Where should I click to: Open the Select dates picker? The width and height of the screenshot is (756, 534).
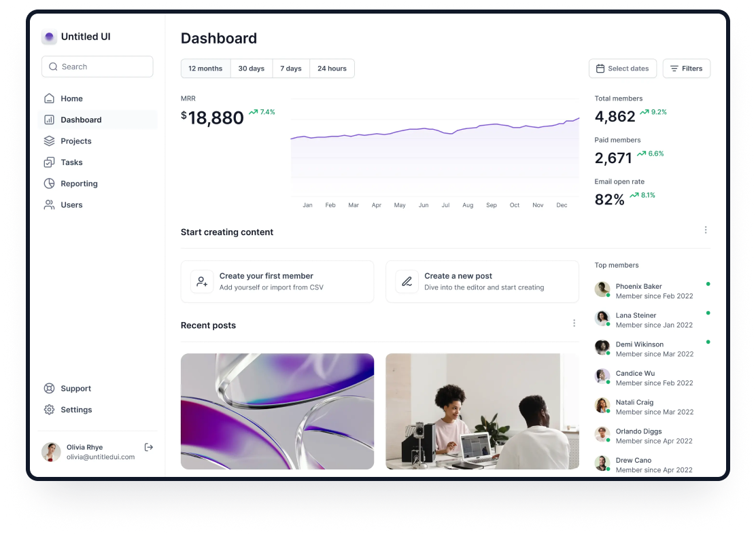tap(622, 69)
